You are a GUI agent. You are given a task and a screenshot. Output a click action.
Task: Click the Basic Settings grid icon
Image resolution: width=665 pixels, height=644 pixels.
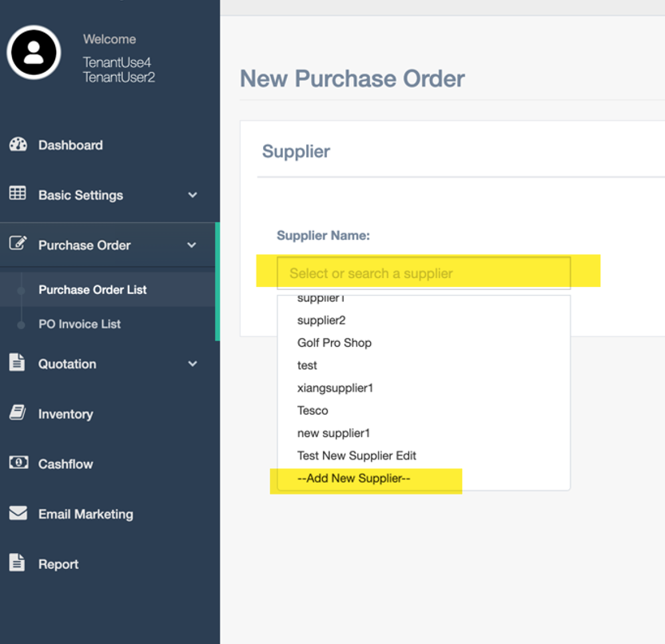tap(18, 193)
